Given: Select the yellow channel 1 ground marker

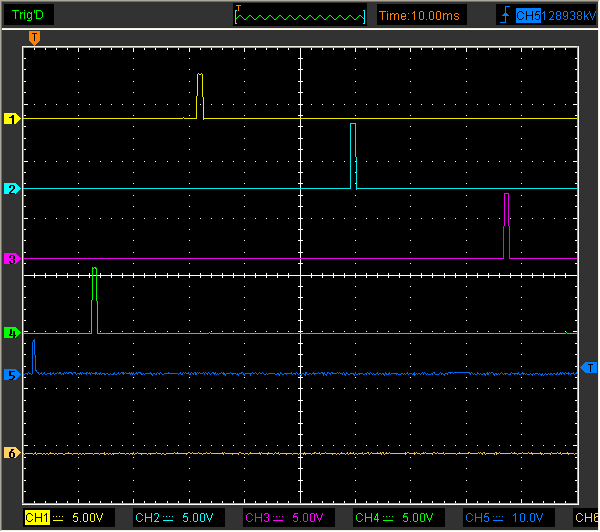Looking at the screenshot, I should pos(12,119).
